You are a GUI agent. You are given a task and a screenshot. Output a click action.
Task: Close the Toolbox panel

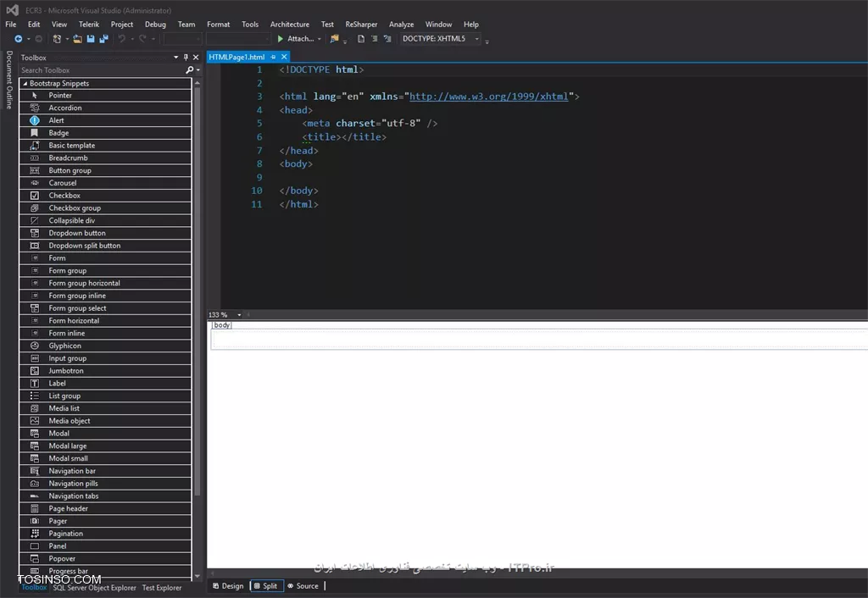196,58
